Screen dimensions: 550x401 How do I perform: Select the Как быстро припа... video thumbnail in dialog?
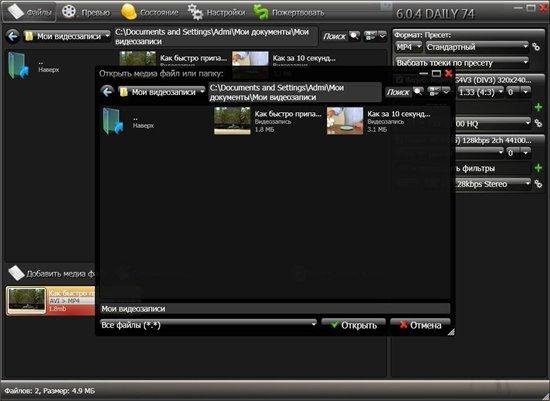[233, 121]
